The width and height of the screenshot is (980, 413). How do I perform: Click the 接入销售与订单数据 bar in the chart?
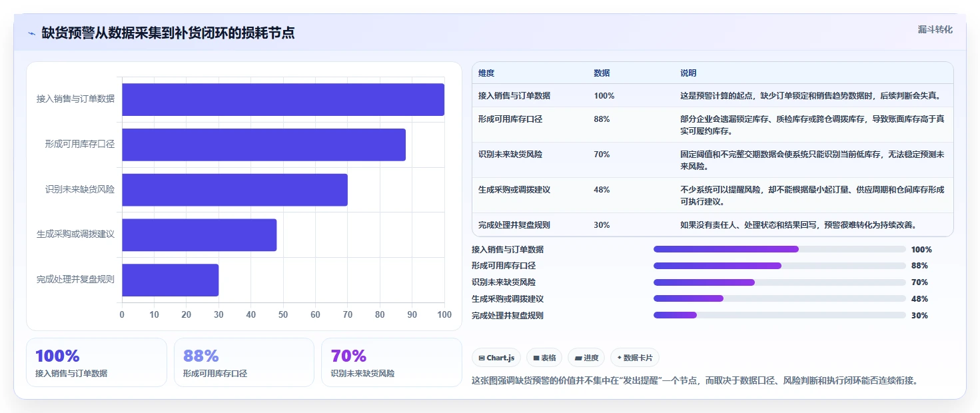pyautogui.click(x=283, y=99)
